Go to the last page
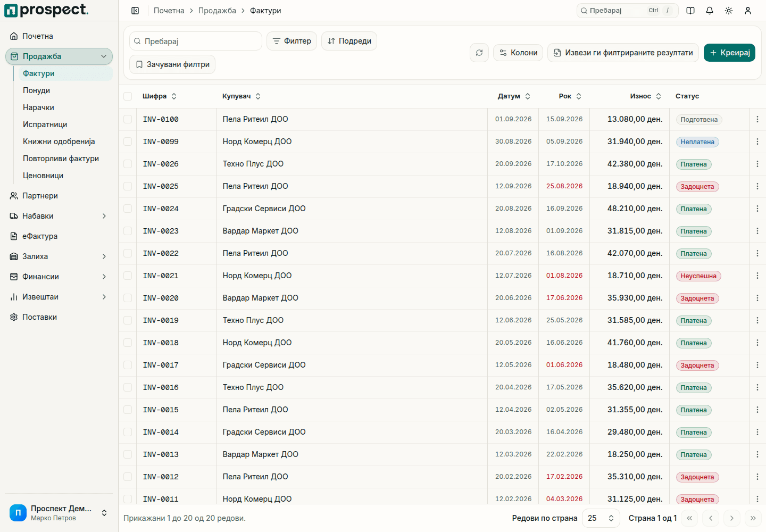This screenshot has height=532, width=766. pos(753,518)
